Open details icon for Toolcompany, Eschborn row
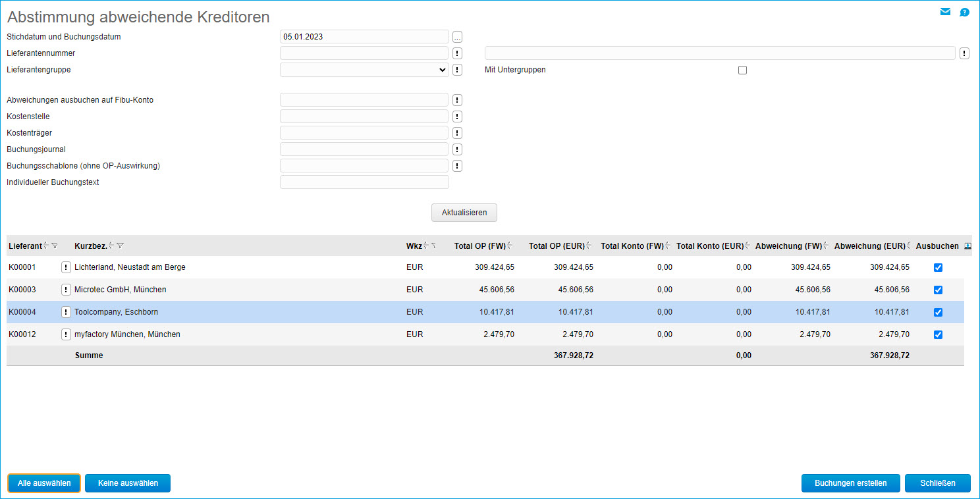Viewport: 980px width, 499px height. click(x=66, y=312)
